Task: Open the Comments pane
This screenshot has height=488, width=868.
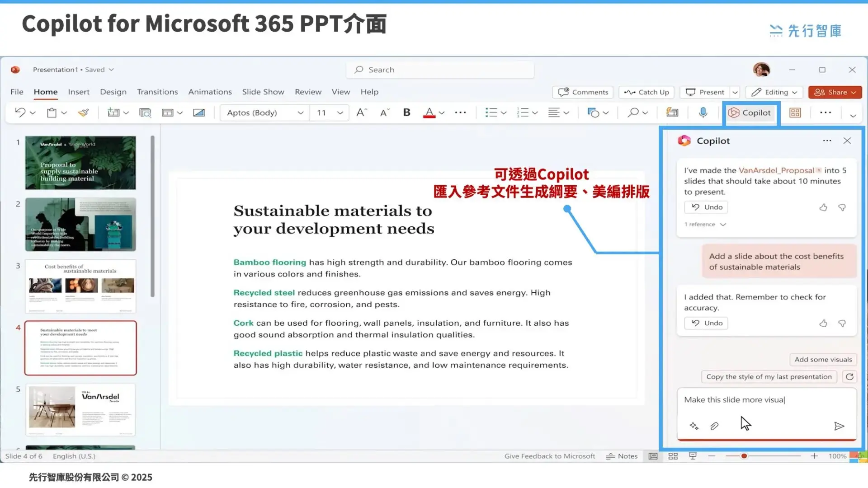Action: tap(583, 92)
